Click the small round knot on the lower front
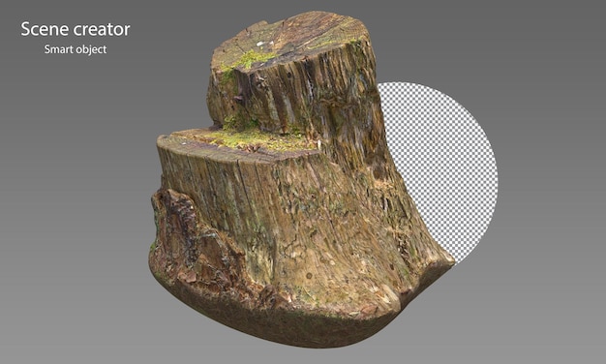Image resolution: width=606 pixels, height=364 pixels. pyautogui.click(x=309, y=276)
